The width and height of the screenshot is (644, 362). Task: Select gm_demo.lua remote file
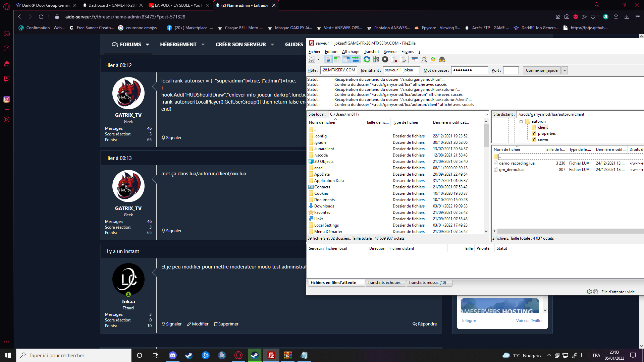pyautogui.click(x=511, y=170)
